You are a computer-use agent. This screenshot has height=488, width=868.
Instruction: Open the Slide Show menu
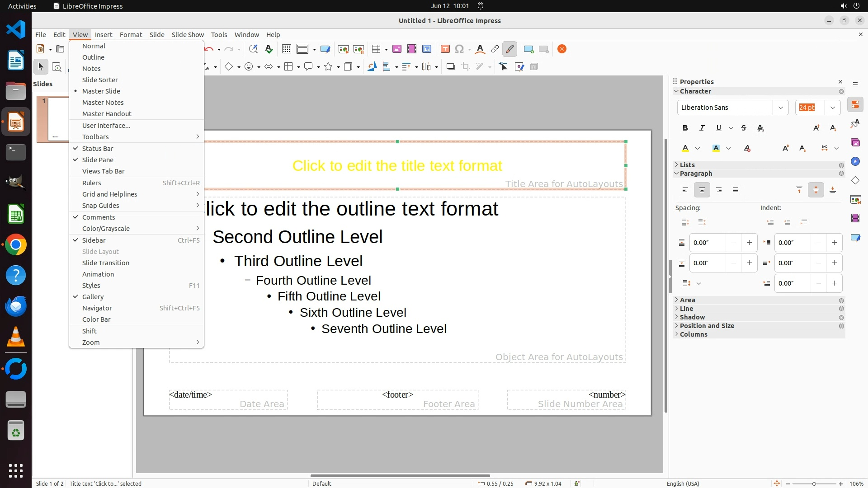(x=188, y=35)
